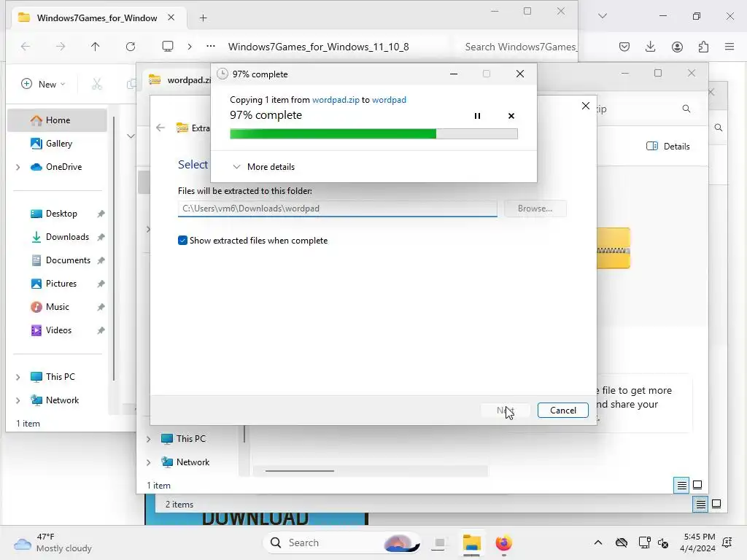Click the PC icon in address bar
This screenshot has height=560, width=747.
[168, 46]
